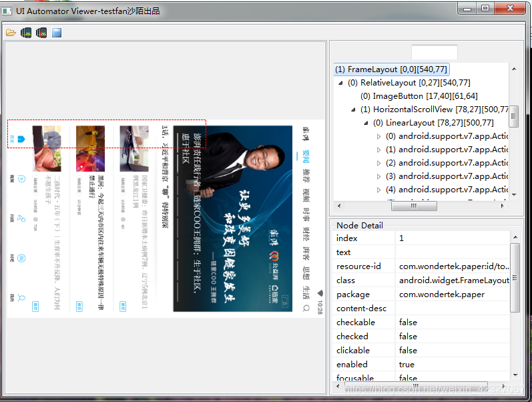This screenshot has height=402, width=532.
Task: Click the resource-id value com.wondertek.paper:id/to..
Action: coord(453,266)
